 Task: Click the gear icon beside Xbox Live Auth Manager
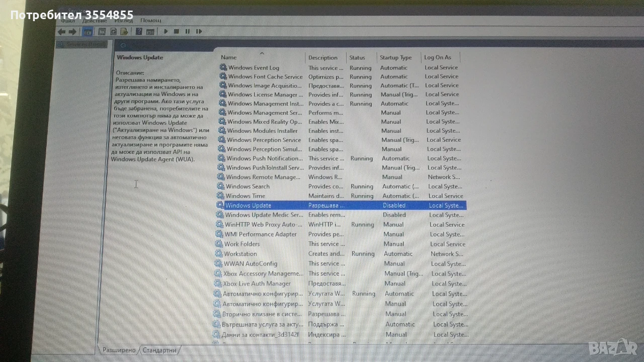(x=218, y=284)
